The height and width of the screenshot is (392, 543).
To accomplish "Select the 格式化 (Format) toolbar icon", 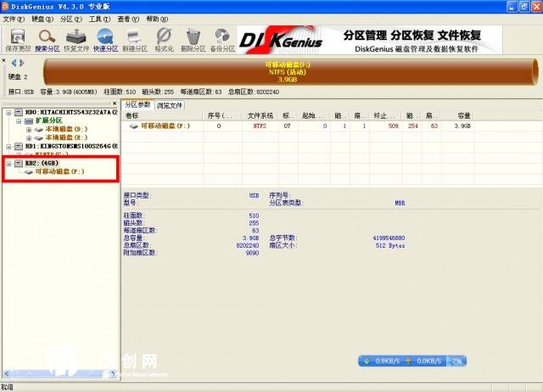I will point(164,37).
